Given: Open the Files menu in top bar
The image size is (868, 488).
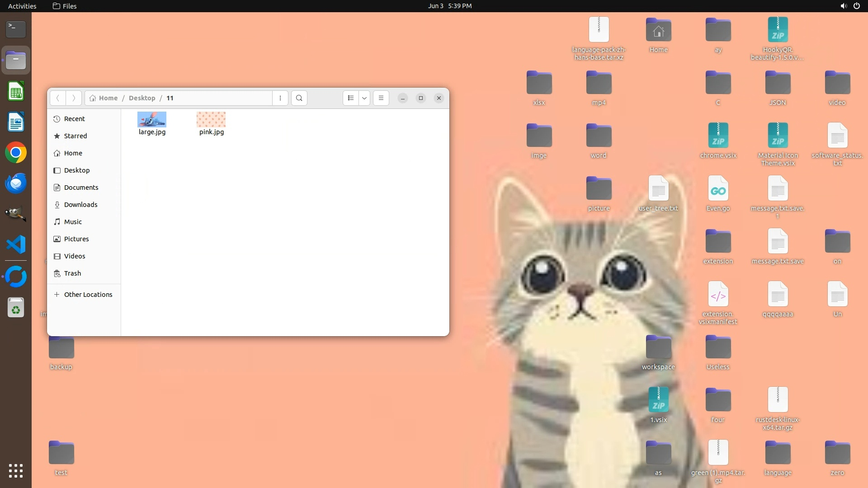Looking at the screenshot, I should click(x=65, y=6).
